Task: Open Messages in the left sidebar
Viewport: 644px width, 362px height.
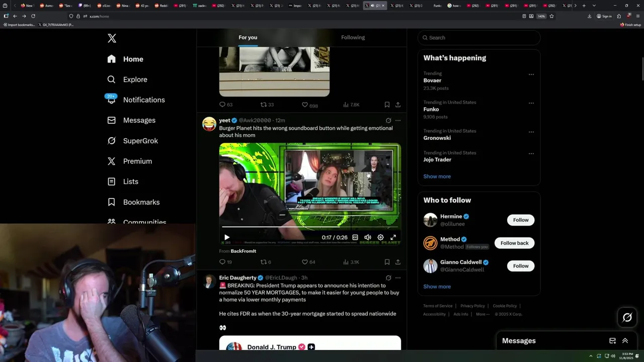Action: 131,120
